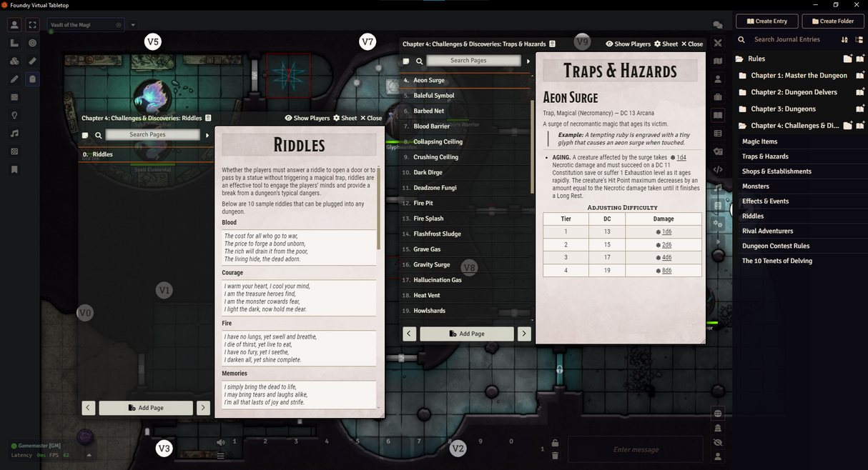Mute the game audio speaker

tap(222, 441)
